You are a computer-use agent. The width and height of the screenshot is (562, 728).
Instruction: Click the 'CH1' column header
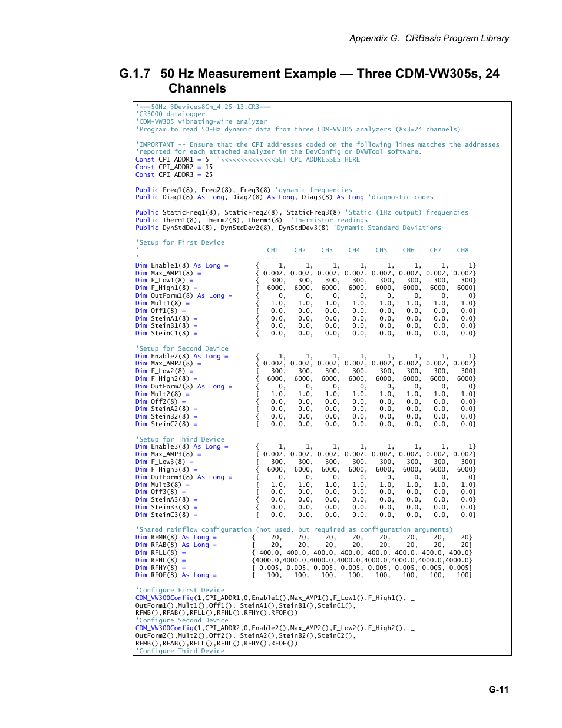click(x=273, y=251)
